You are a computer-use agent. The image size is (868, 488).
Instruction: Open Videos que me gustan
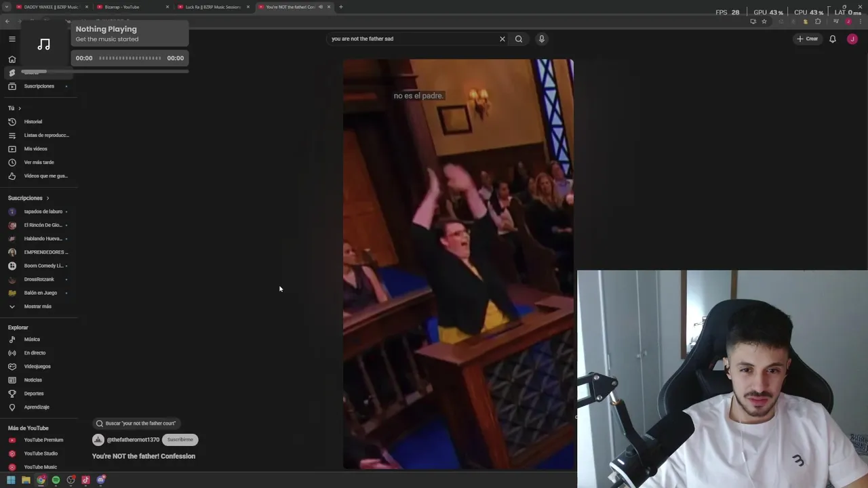coord(39,176)
